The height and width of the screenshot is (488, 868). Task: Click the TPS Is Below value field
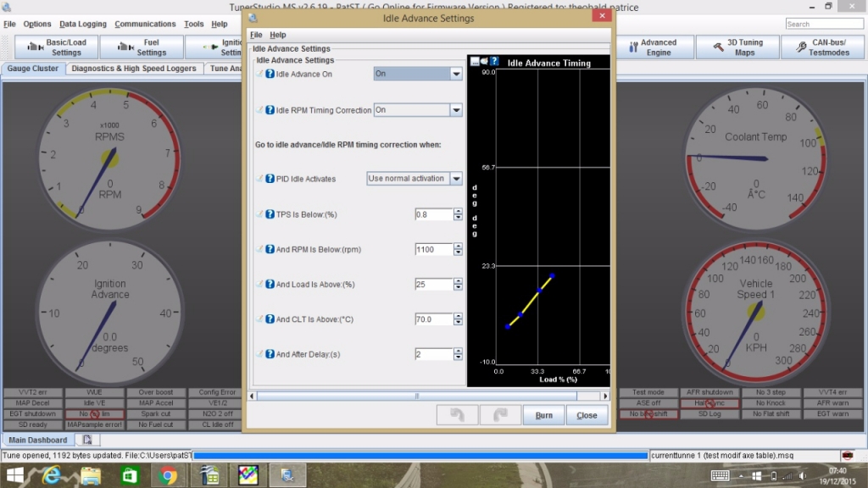(433, 214)
